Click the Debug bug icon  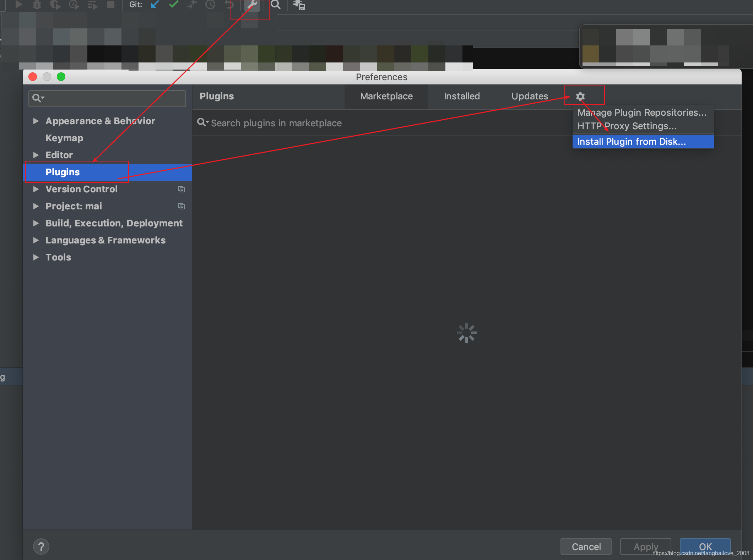37,4
